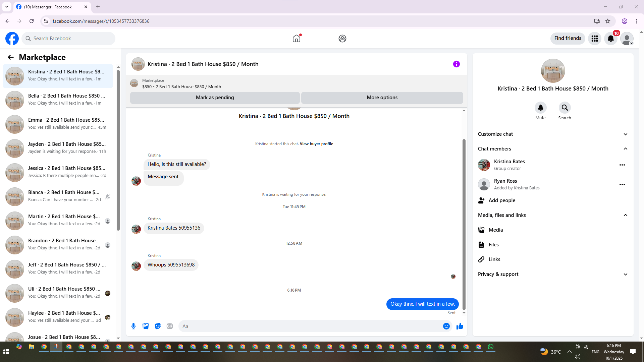Focus the message input field
The image size is (644, 362).
tap(310, 326)
